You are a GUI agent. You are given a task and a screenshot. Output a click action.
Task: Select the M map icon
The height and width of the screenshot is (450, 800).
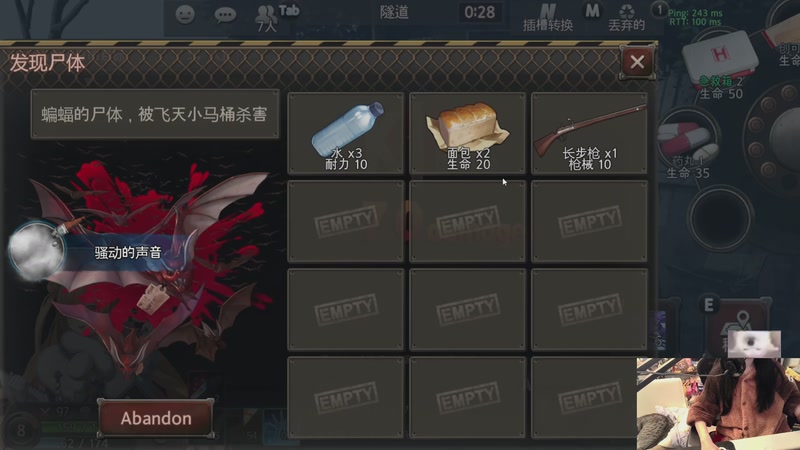coord(592,11)
